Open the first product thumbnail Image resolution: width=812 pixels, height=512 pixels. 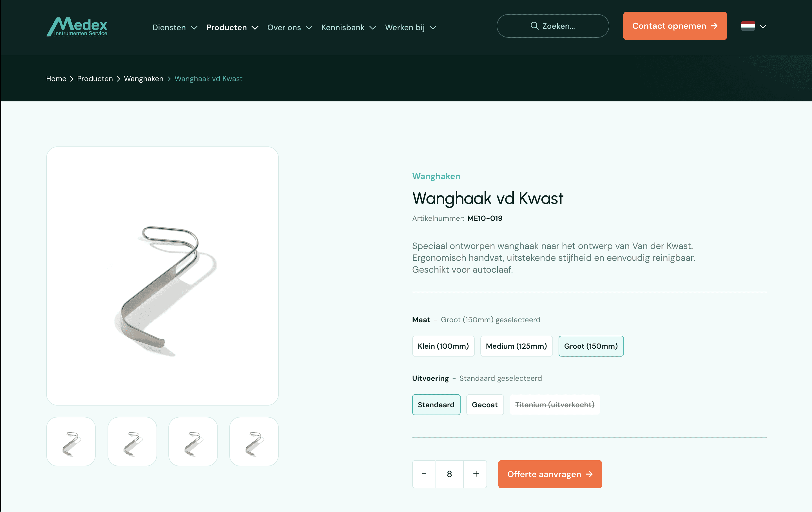(x=71, y=442)
